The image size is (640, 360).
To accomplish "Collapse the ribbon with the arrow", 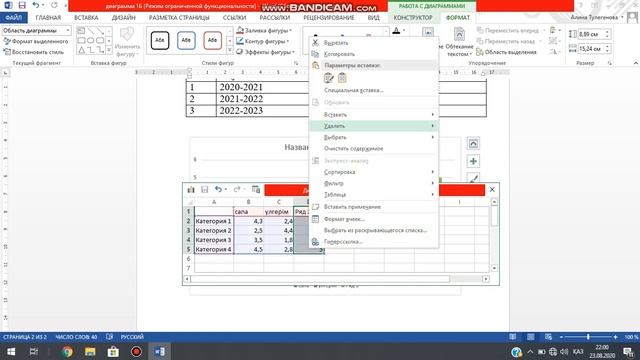I will [x=636, y=63].
